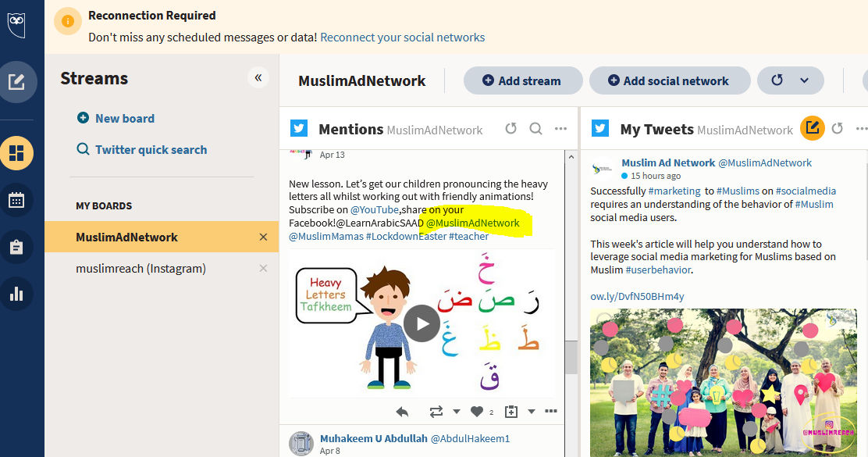
Task: Play the Heavy Letters Tafkheem video
Action: pyautogui.click(x=422, y=323)
